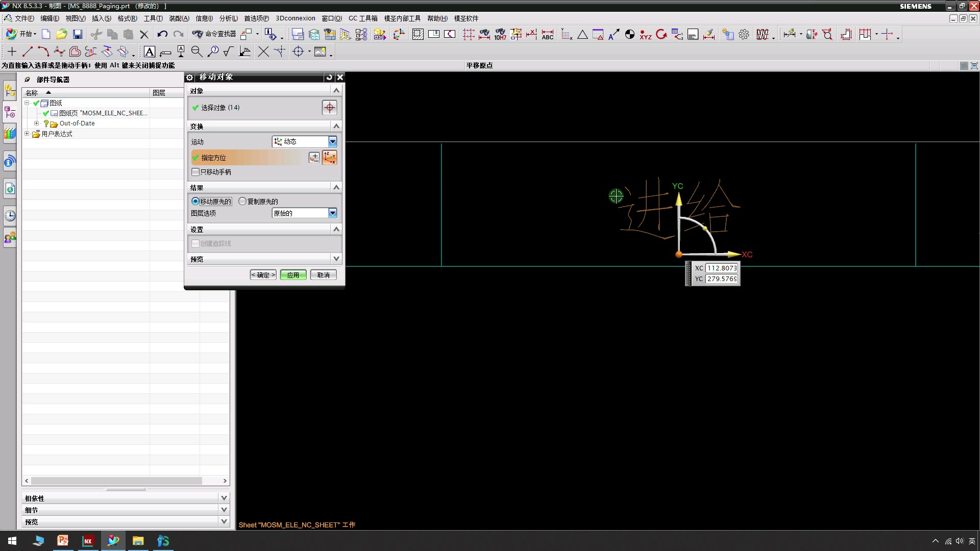Open the Roles sidebar icon
Viewport: 980px width, 551px height.
click(10, 238)
